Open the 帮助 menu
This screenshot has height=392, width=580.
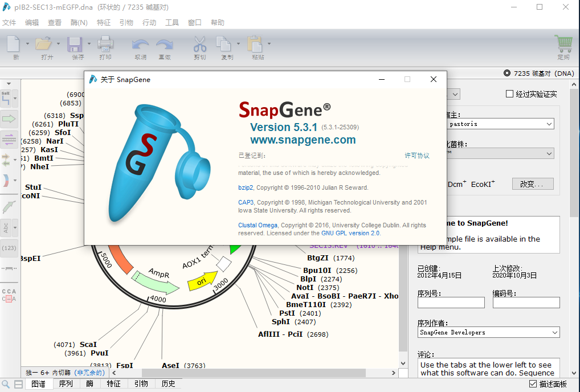pyautogui.click(x=218, y=23)
